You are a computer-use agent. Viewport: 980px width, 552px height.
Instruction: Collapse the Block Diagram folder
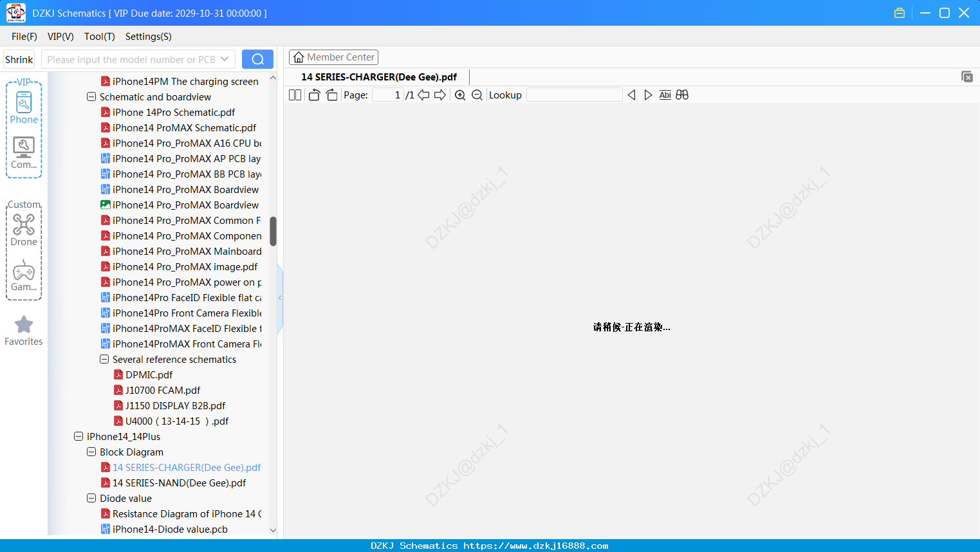click(x=91, y=452)
